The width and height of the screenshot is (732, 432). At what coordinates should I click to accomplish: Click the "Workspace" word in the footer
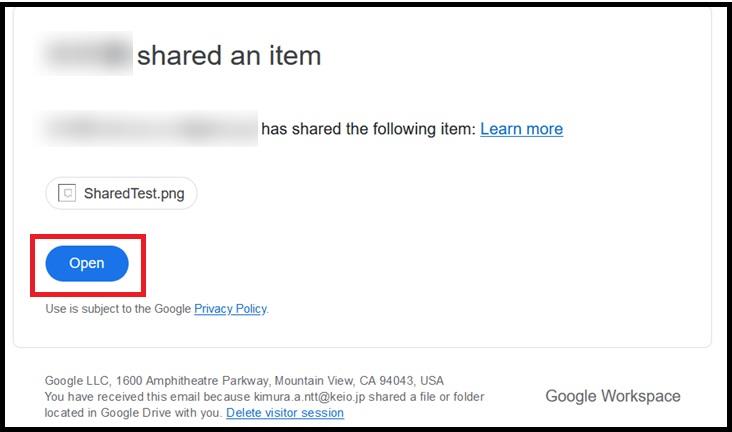click(x=641, y=396)
